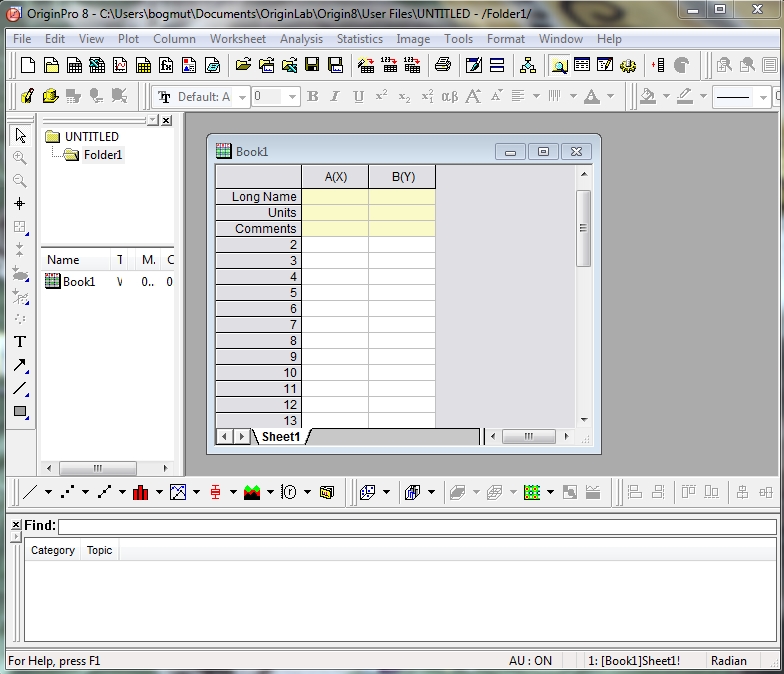Image resolution: width=784 pixels, height=674 pixels.
Task: Click the New Function (fx) icon
Action: [x=166, y=65]
